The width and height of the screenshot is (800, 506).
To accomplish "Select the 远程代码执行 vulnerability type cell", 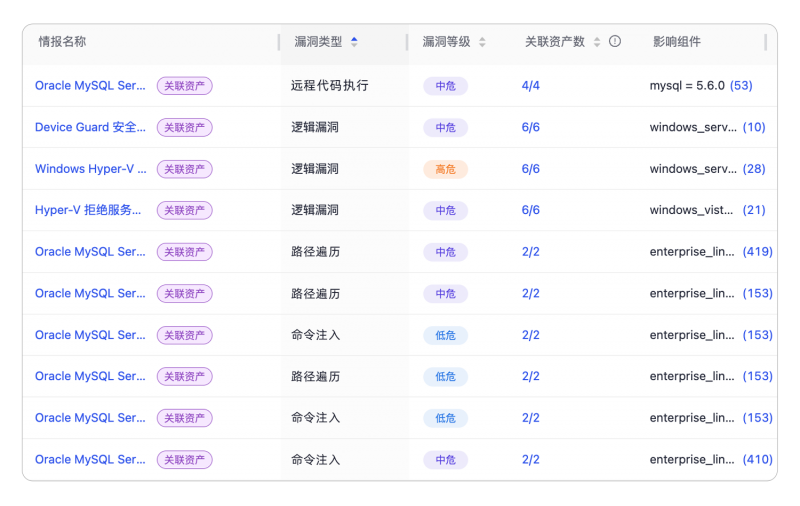I will click(330, 86).
